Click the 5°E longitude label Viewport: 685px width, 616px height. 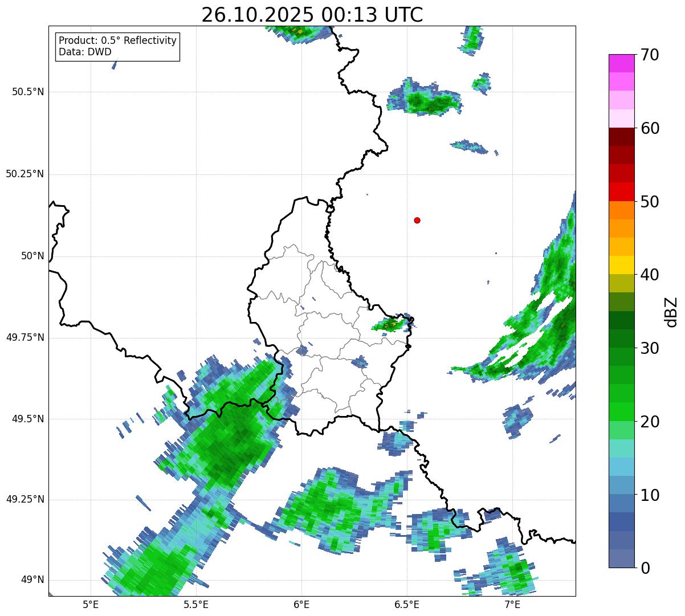(x=91, y=604)
